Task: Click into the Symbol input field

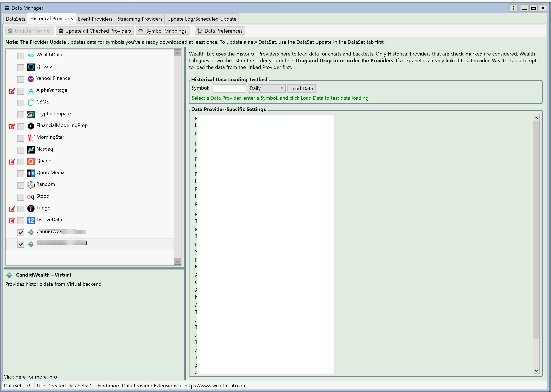Action: coord(229,88)
